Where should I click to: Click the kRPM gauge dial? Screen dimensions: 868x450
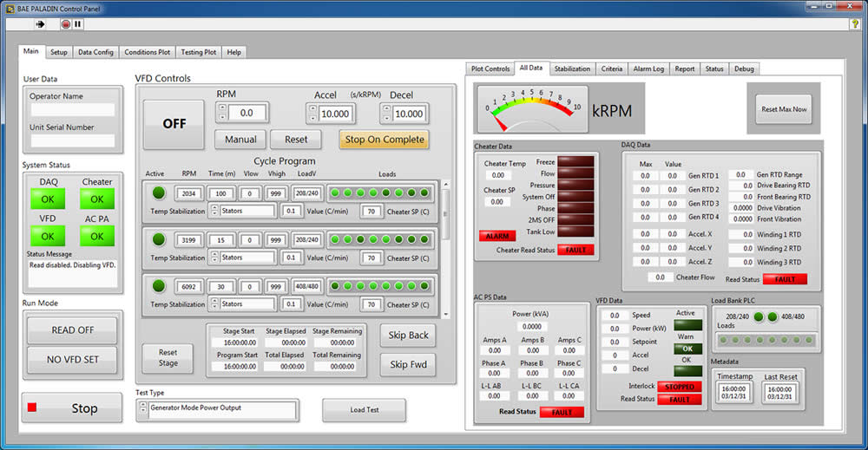532,109
